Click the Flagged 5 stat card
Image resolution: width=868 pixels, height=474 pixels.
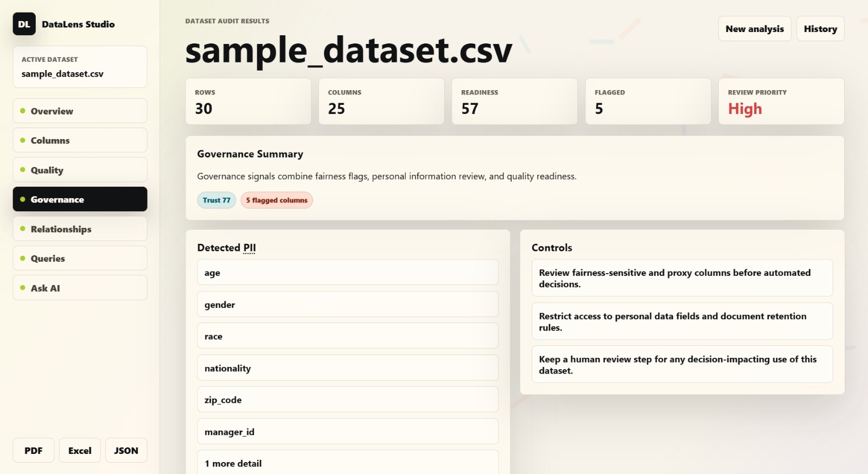click(648, 101)
